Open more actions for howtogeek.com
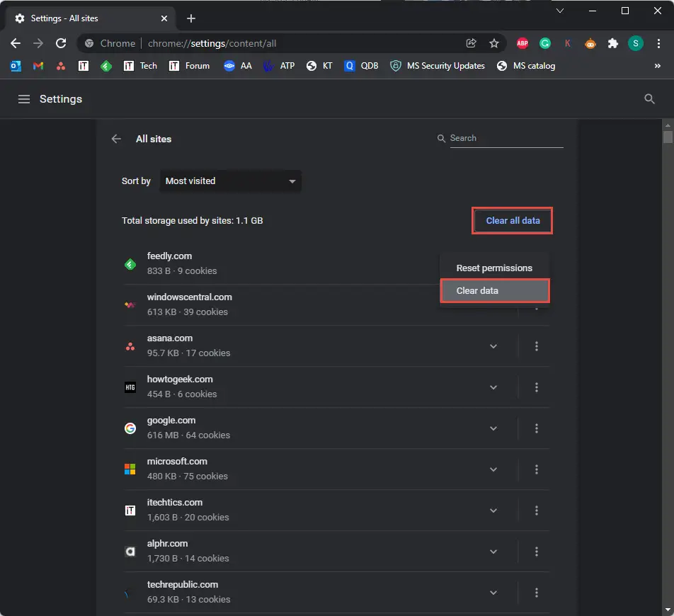The height and width of the screenshot is (616, 674). [536, 387]
